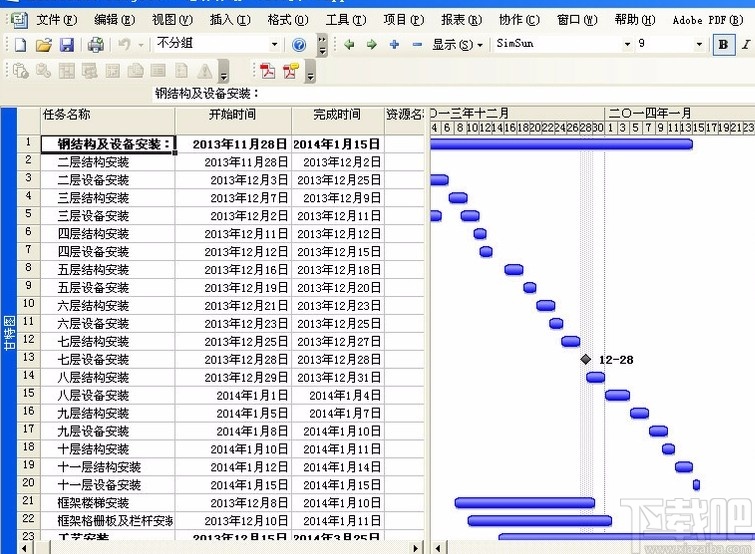This screenshot has height=554, width=755.
Task: Select row number 13 header
Action: tap(28, 359)
